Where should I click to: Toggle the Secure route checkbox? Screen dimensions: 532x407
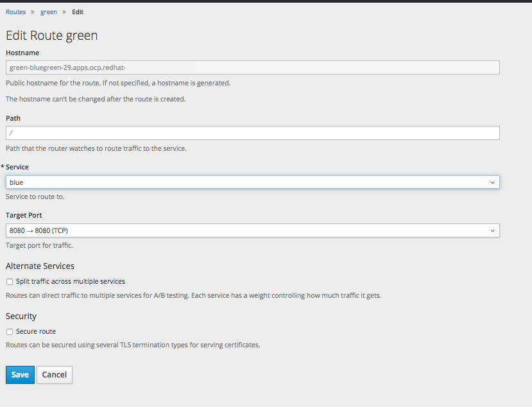click(10, 332)
